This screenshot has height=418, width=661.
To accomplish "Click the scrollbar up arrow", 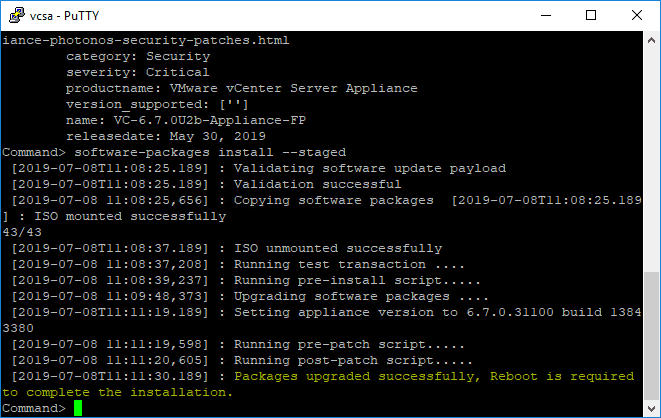I will point(651,40).
